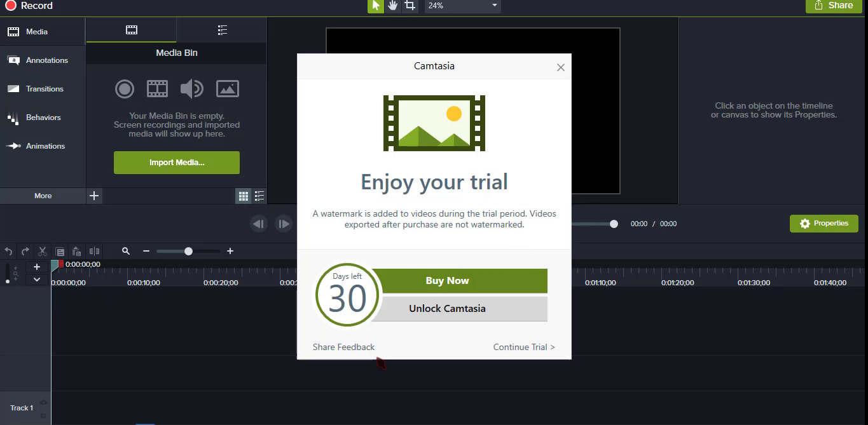868x425 pixels.
Task: Click the 0:00:10;00 timeline ruler mark
Action: click(144, 283)
